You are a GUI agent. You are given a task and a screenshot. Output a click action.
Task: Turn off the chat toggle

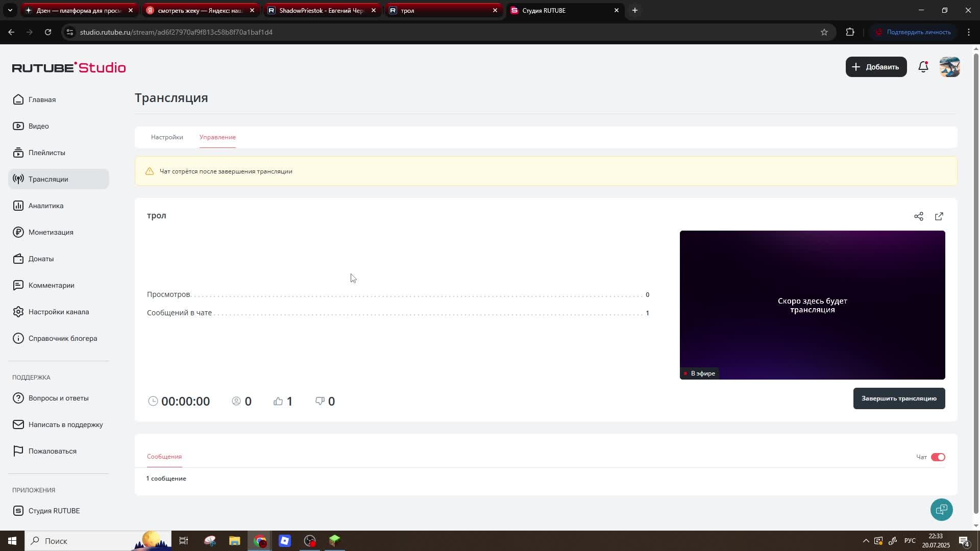click(938, 457)
